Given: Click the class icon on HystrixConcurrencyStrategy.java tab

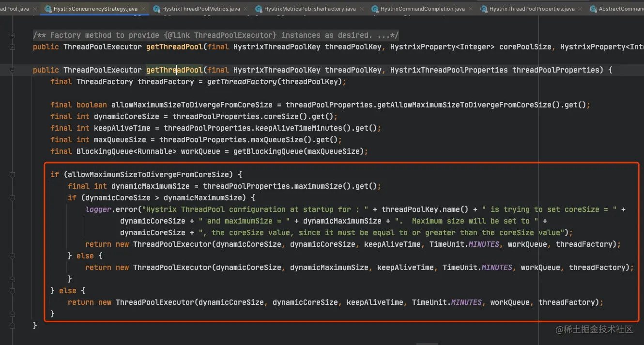Looking at the screenshot, I should 47,9.
